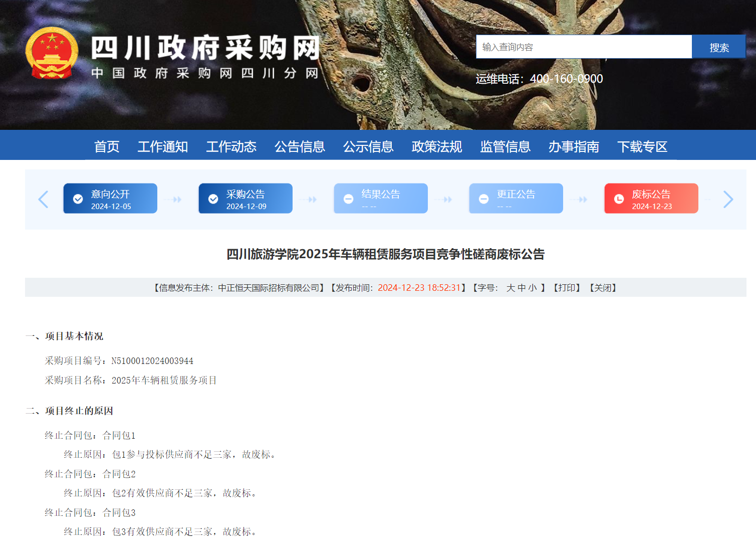Click reason 包2有效供应商不足三家
This screenshot has height=554, width=756.
(x=162, y=493)
